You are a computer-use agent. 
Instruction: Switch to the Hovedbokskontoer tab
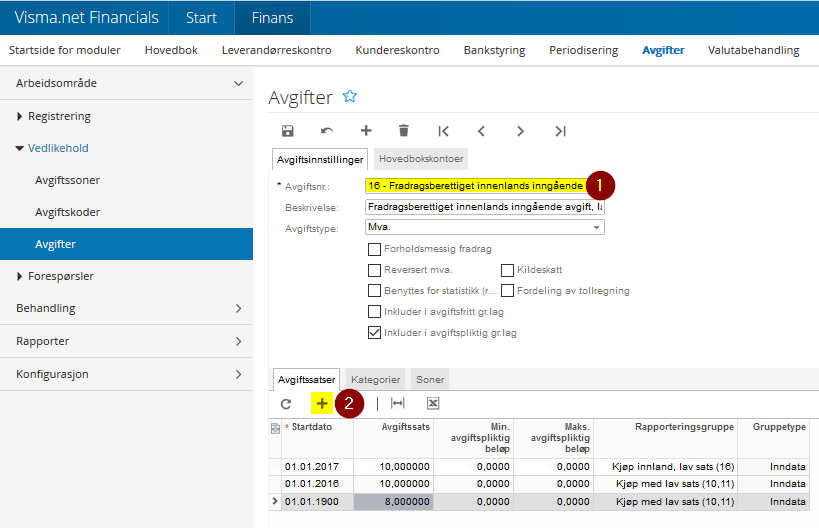420,159
